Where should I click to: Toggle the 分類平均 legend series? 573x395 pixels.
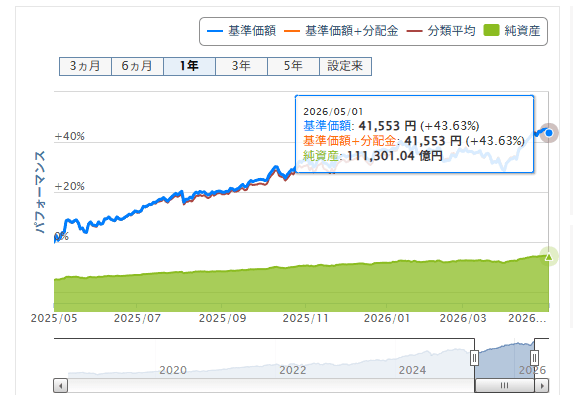[x=441, y=31]
